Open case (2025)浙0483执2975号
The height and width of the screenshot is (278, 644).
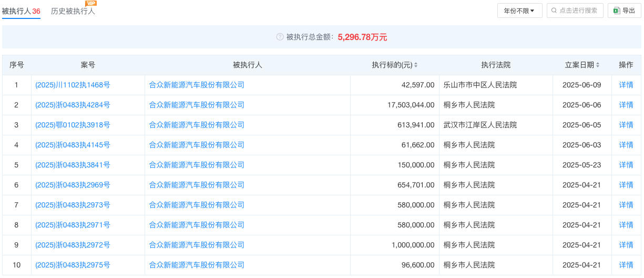coord(73,265)
